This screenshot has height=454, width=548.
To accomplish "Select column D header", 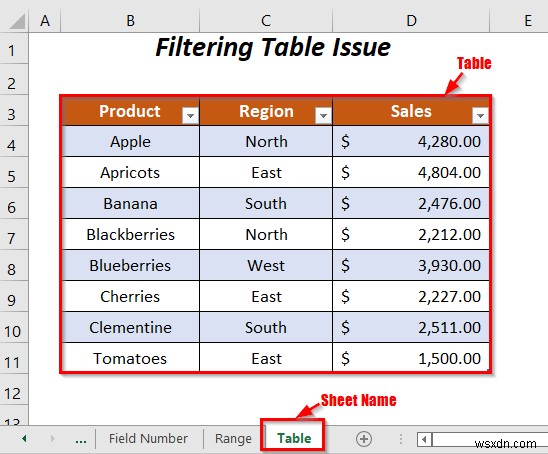I will click(x=411, y=21).
